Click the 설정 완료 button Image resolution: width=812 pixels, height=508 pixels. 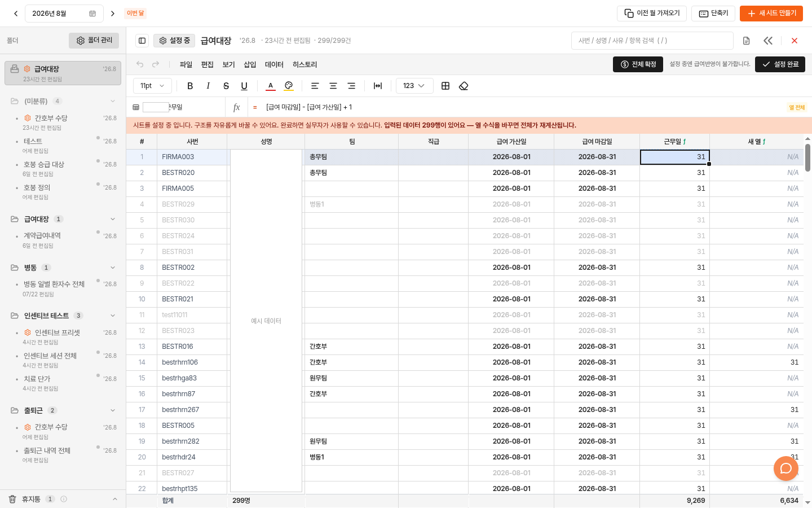780,64
